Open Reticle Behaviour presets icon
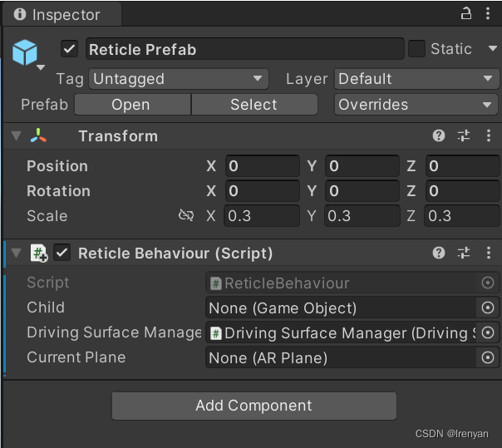 (x=464, y=253)
